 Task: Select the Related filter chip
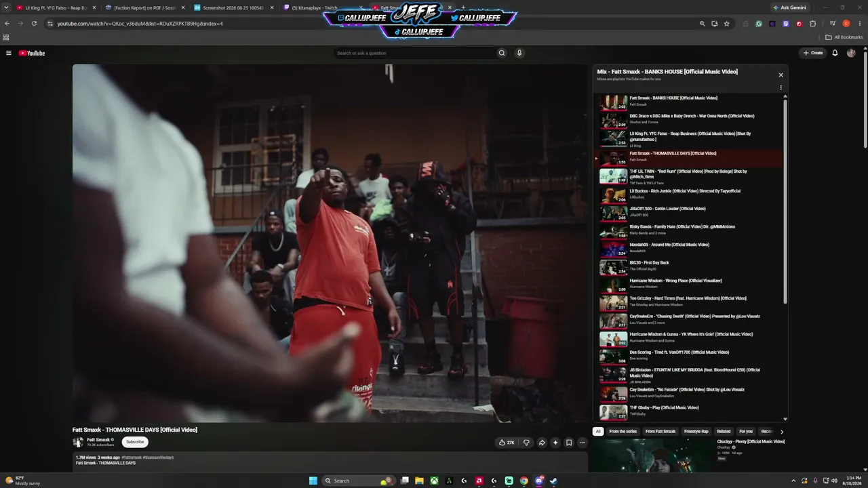tap(724, 432)
